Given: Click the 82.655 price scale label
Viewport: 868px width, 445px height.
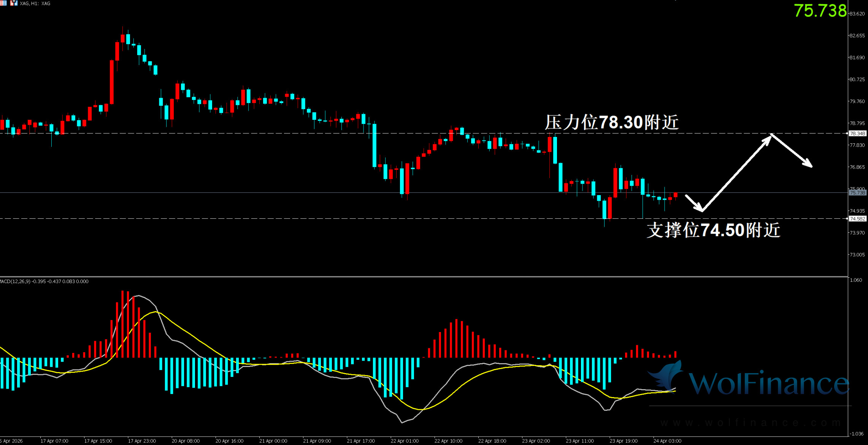Looking at the screenshot, I should pos(857,35).
